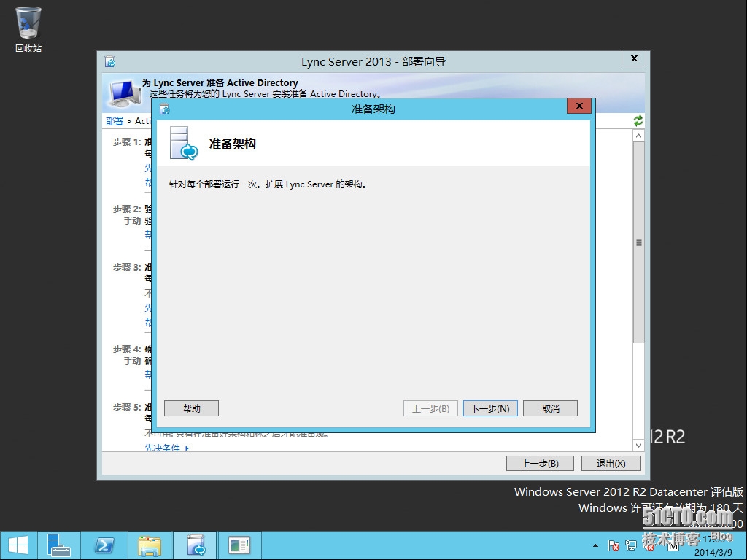The width and height of the screenshot is (747, 560).
Task: Click the 步骤 4 label in wizard
Action: 127,349
